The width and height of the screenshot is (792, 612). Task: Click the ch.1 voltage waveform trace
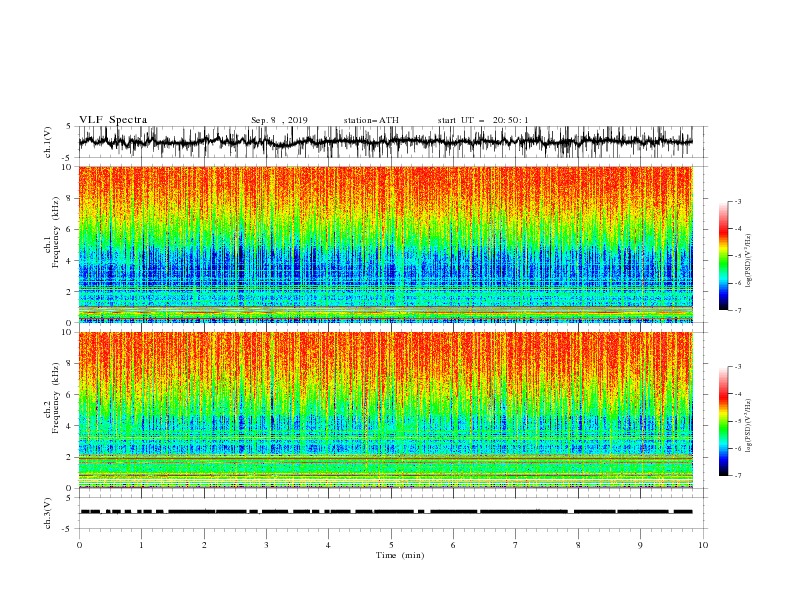[x=386, y=142]
